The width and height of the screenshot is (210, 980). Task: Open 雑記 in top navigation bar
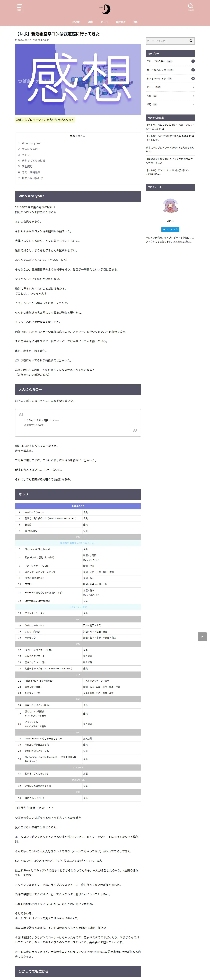click(136, 22)
